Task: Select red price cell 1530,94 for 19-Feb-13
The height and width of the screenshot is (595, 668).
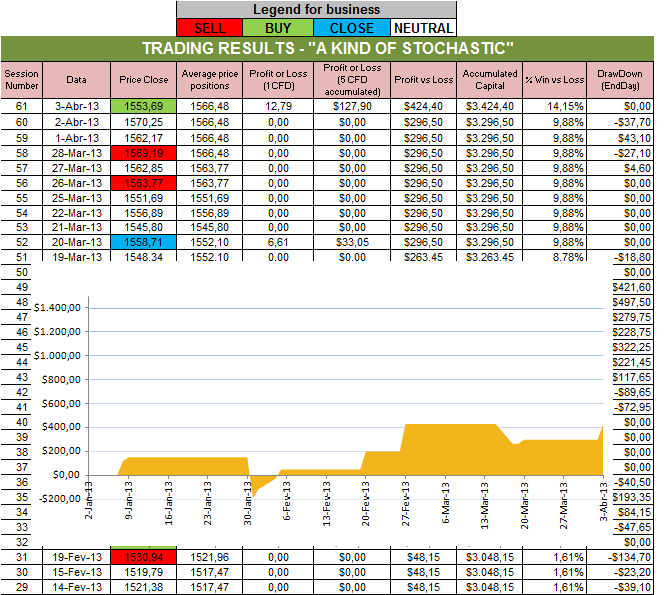Action: click(144, 556)
